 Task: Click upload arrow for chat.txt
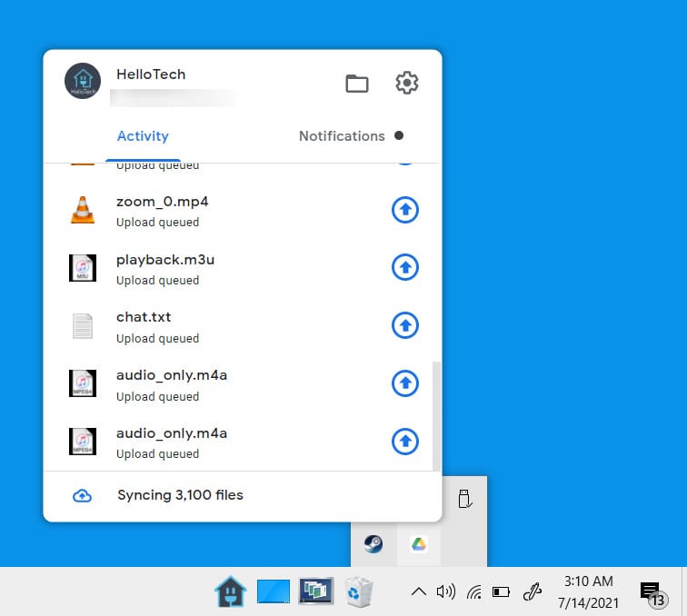405,325
